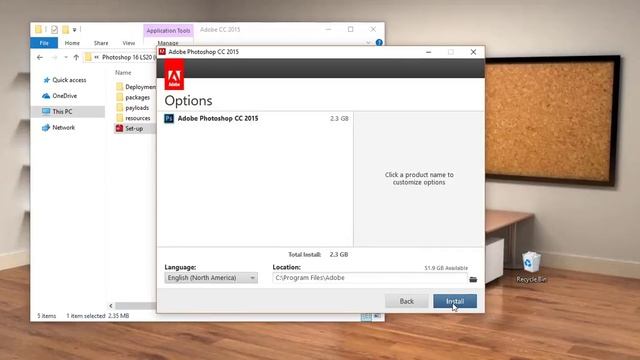The width and height of the screenshot is (640, 360).
Task: Select the payloads folder
Action: pos(133,108)
